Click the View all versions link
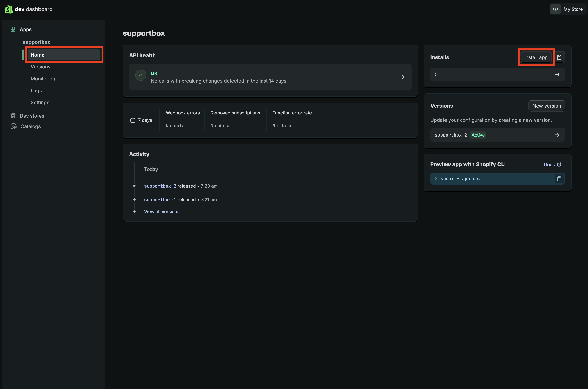The width and height of the screenshot is (588, 389). 161,211
